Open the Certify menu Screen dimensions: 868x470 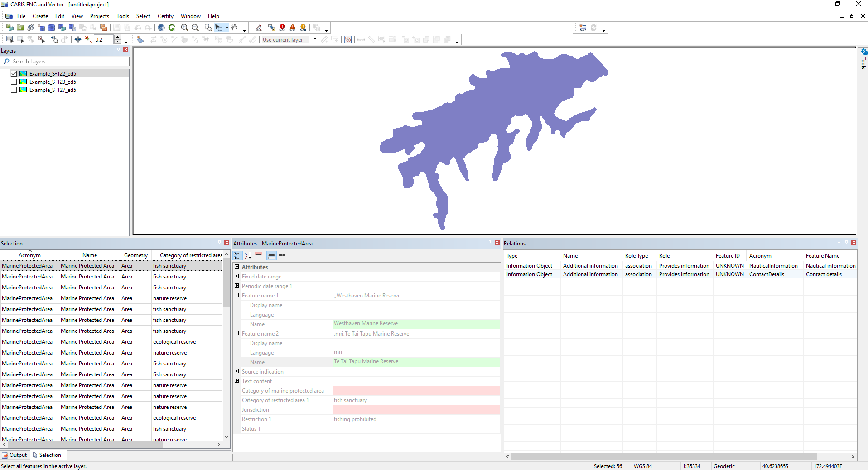click(x=165, y=16)
